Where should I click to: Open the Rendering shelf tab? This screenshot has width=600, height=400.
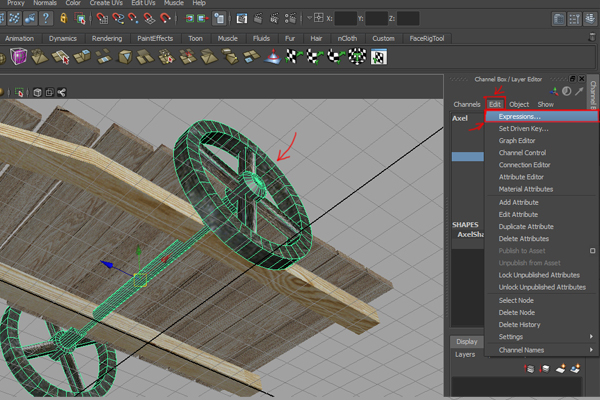point(107,38)
